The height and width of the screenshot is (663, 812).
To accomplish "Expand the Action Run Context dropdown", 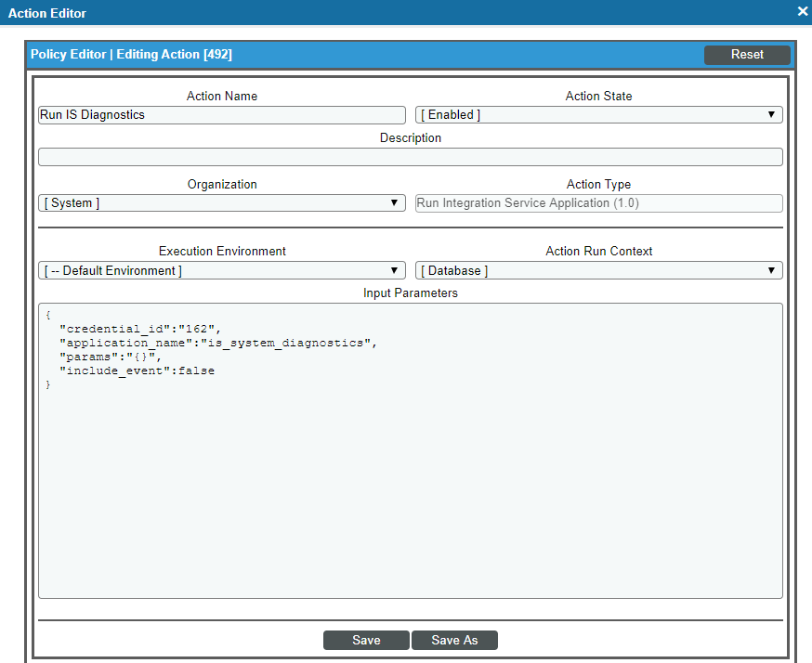I will [x=598, y=271].
